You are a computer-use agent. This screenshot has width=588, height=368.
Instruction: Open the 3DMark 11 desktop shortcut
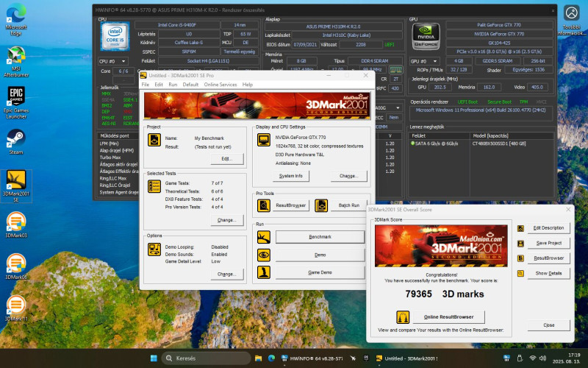pyautogui.click(x=16, y=308)
